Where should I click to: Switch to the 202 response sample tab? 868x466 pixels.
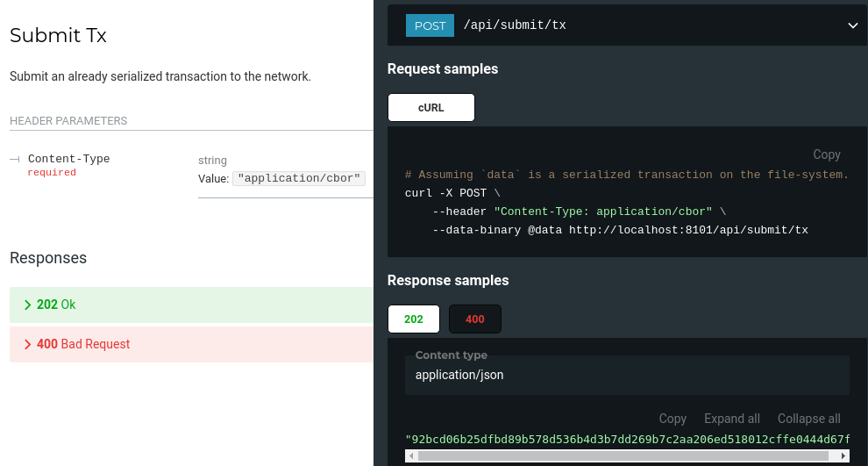coord(414,319)
